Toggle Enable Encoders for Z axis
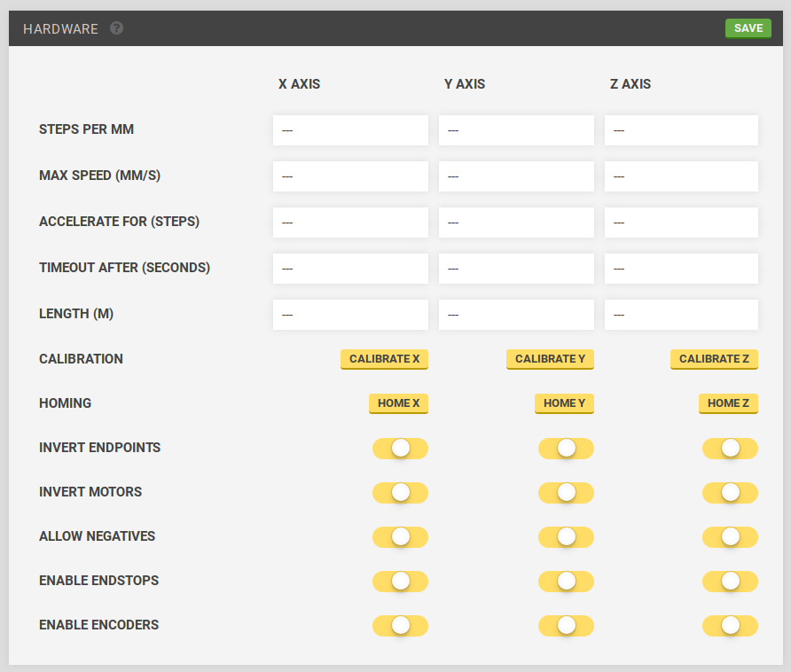Image resolution: width=791 pixels, height=672 pixels. tap(730, 626)
